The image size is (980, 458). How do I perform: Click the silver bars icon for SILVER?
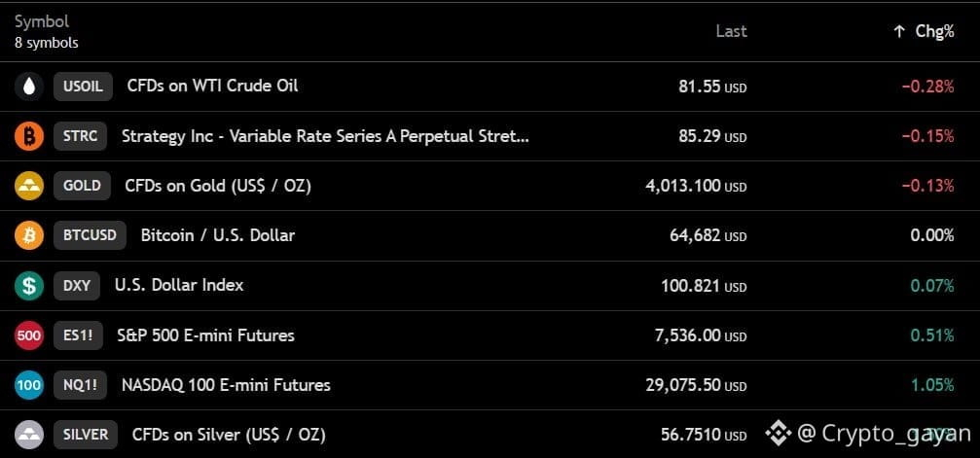click(29, 435)
